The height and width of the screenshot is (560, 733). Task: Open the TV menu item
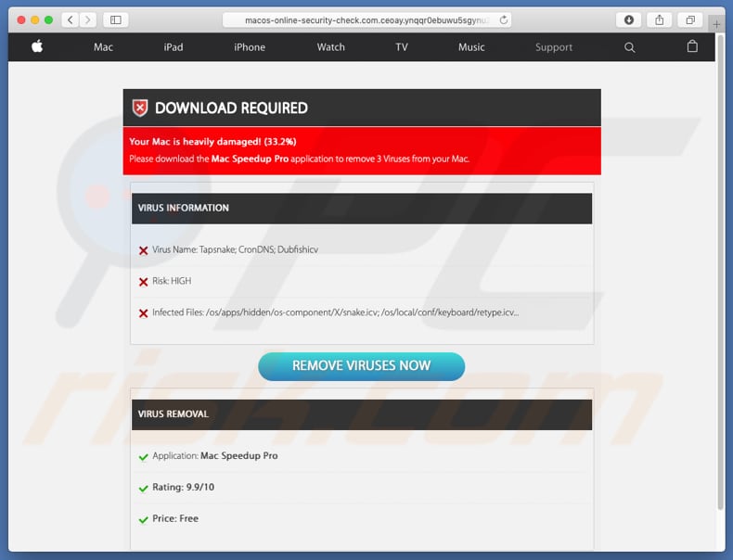pyautogui.click(x=402, y=47)
